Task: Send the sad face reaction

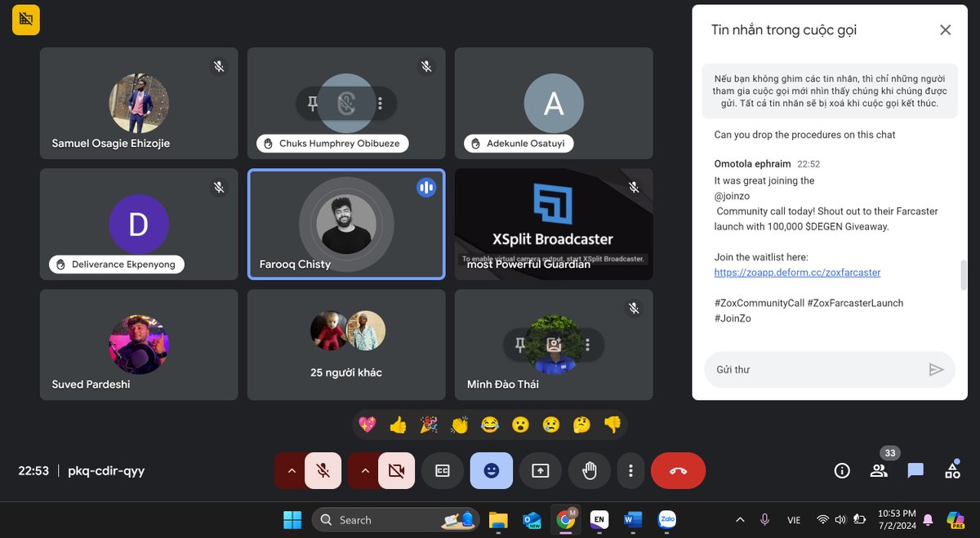Action: point(551,425)
